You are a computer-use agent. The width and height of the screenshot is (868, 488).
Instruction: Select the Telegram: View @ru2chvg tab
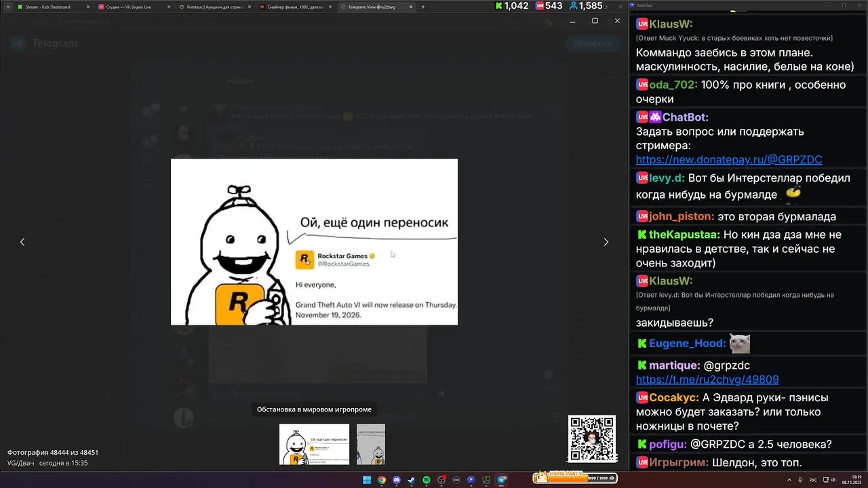[376, 7]
